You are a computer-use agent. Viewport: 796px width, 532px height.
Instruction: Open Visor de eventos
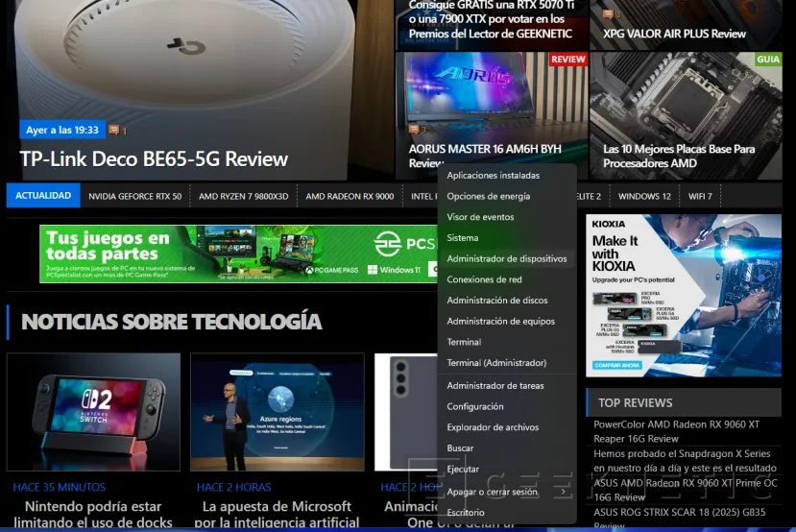(x=507, y=217)
